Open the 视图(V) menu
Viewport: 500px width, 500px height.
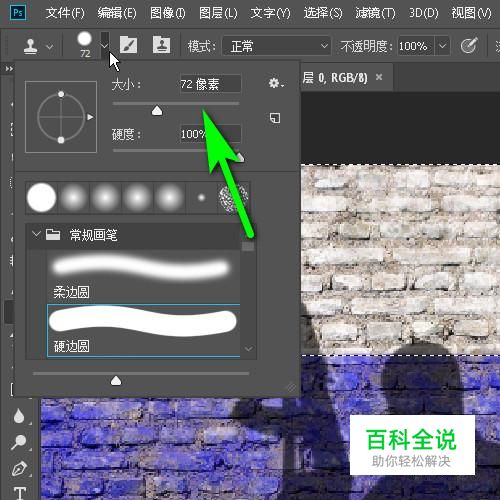(471, 13)
